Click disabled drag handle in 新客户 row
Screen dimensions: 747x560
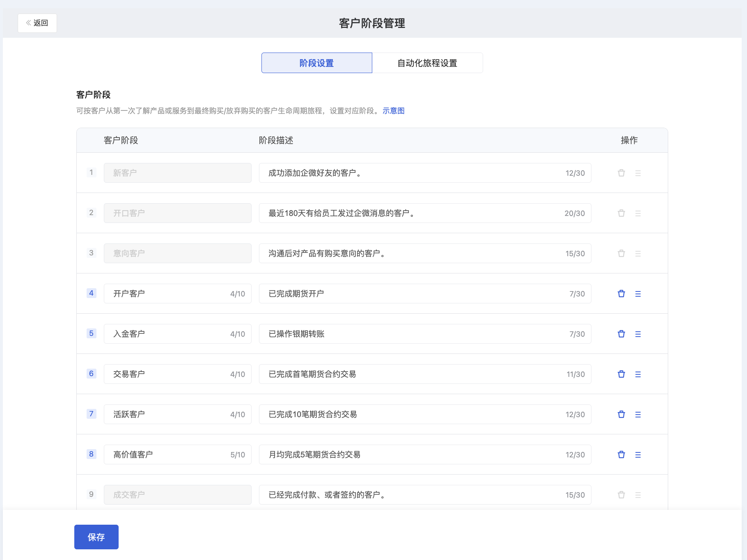pos(638,173)
